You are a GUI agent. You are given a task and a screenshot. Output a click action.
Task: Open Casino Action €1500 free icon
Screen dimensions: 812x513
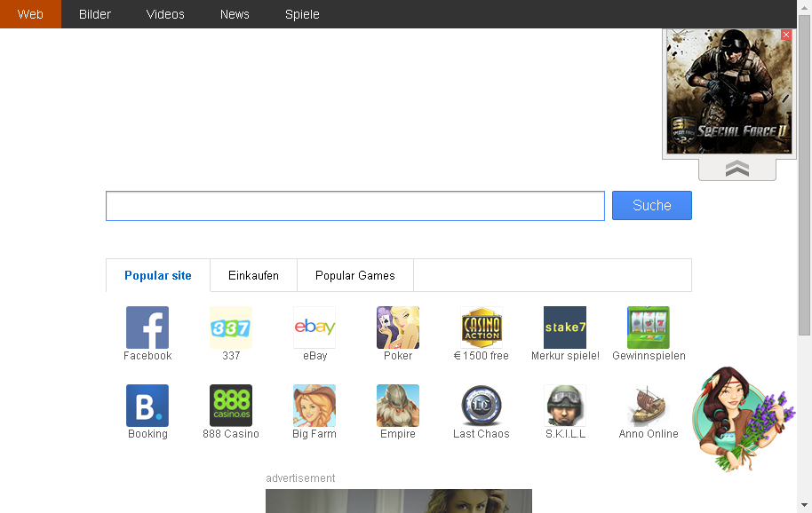click(482, 328)
